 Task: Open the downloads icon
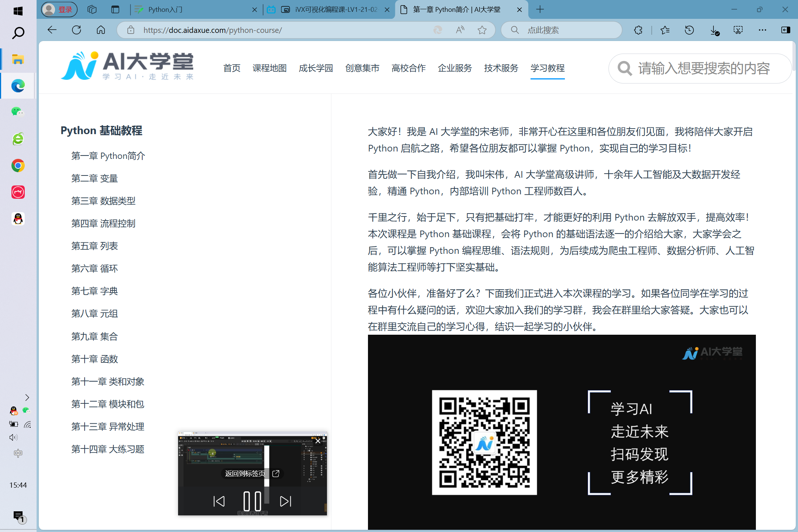click(714, 30)
